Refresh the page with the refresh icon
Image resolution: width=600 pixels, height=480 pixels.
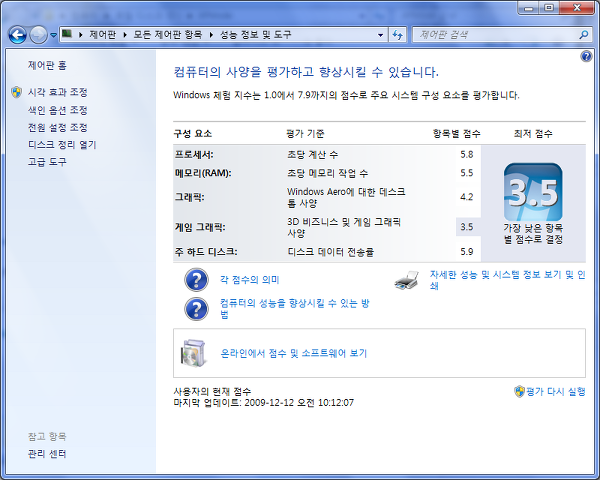(x=398, y=35)
